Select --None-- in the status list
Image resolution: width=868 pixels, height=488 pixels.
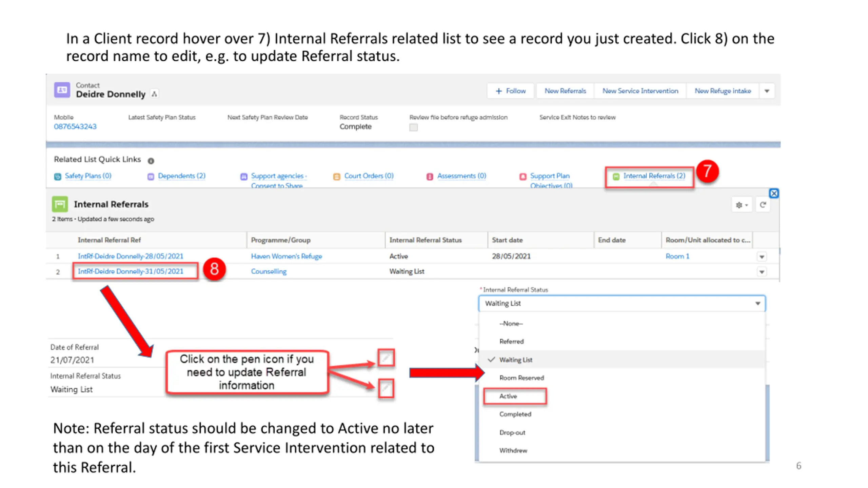[x=622, y=324]
